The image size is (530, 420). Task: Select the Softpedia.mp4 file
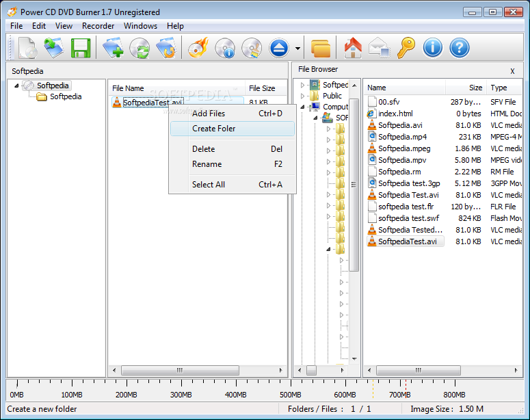(x=402, y=137)
